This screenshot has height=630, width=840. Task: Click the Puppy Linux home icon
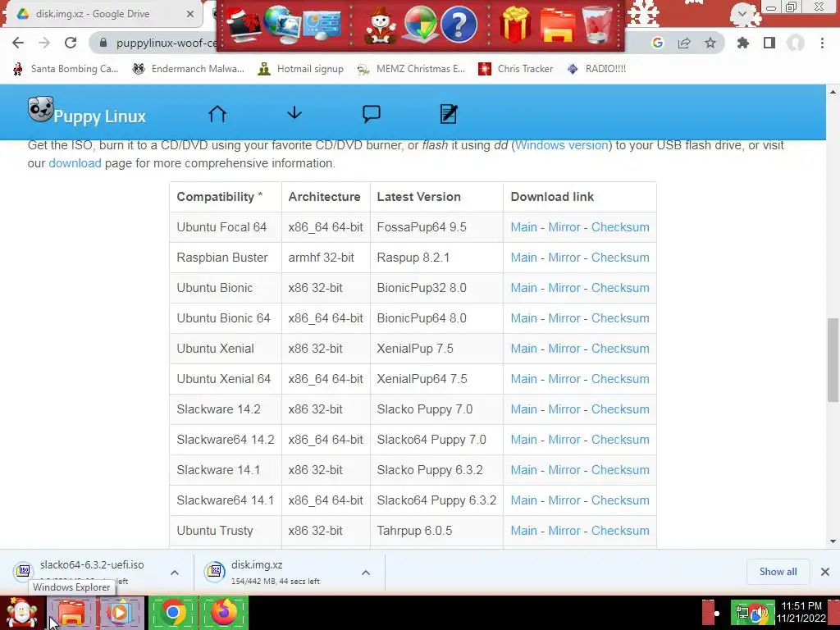tap(217, 113)
